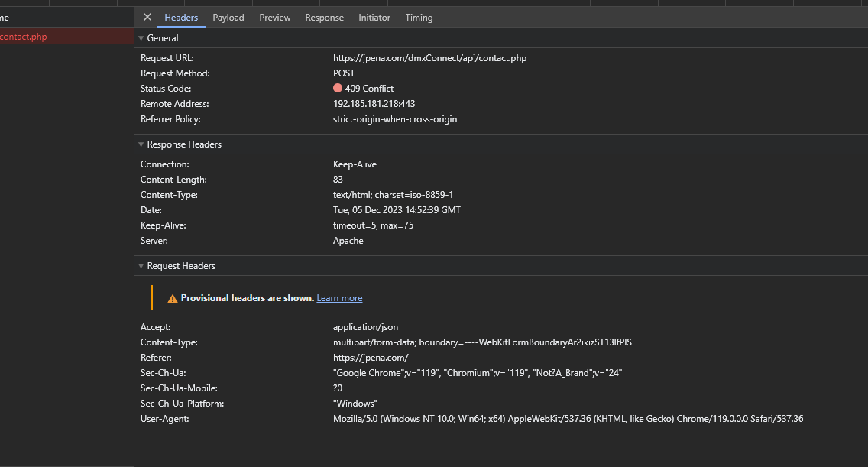Click the Apache server value
This screenshot has height=467, width=868.
(x=348, y=241)
